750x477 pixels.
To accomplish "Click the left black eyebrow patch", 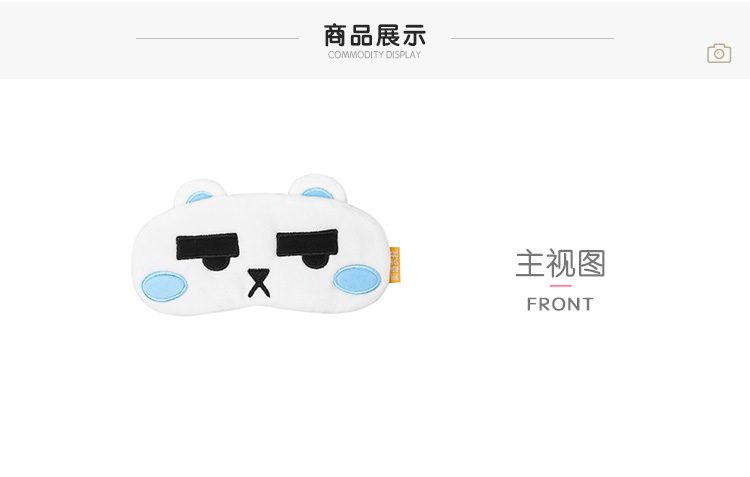I will point(207,247).
